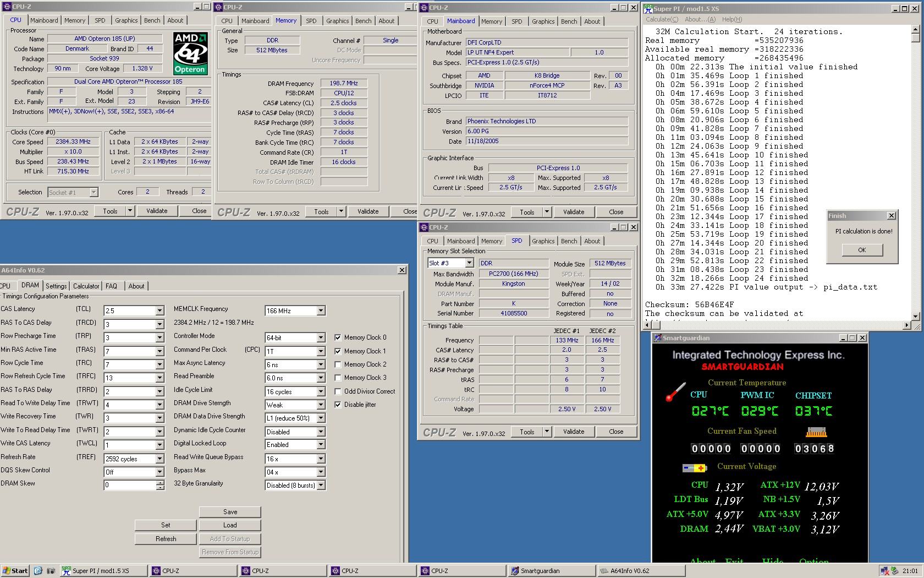Click the Save button in A64Info
Screen dimensions: 924x578
tap(230, 512)
